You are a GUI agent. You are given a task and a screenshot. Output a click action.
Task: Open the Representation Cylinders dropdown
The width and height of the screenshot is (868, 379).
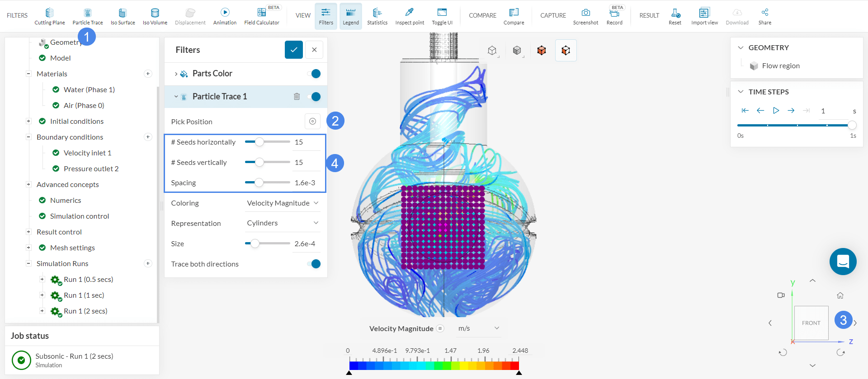tap(283, 223)
